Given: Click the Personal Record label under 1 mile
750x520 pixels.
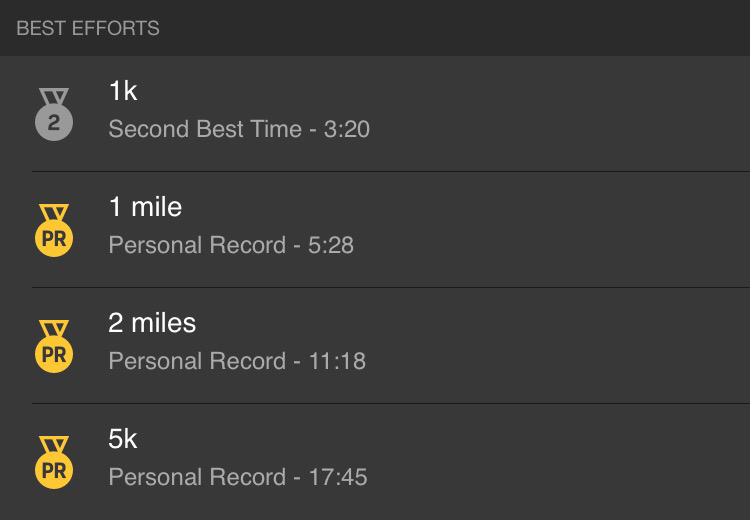Looking at the screenshot, I should click(197, 245).
